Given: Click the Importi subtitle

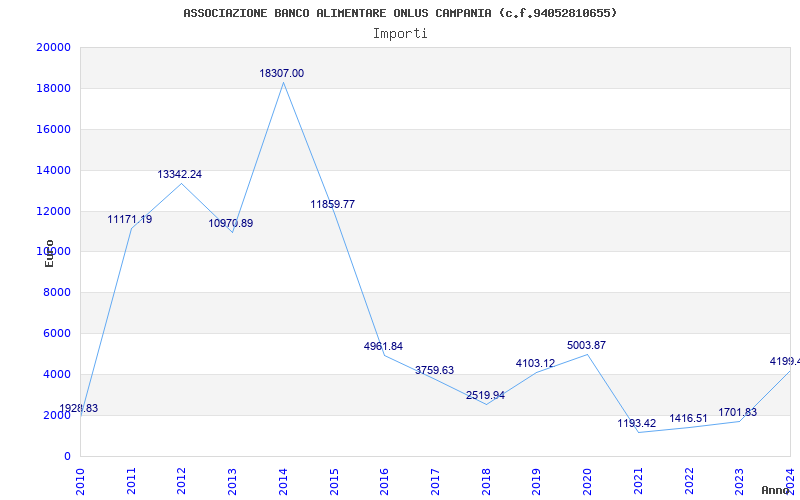Looking at the screenshot, I should (x=400, y=34).
